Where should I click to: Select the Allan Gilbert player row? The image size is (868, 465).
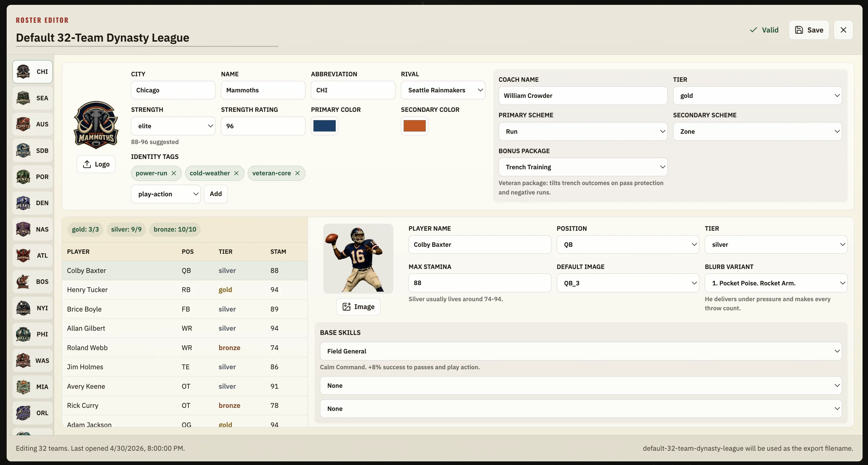(185, 328)
